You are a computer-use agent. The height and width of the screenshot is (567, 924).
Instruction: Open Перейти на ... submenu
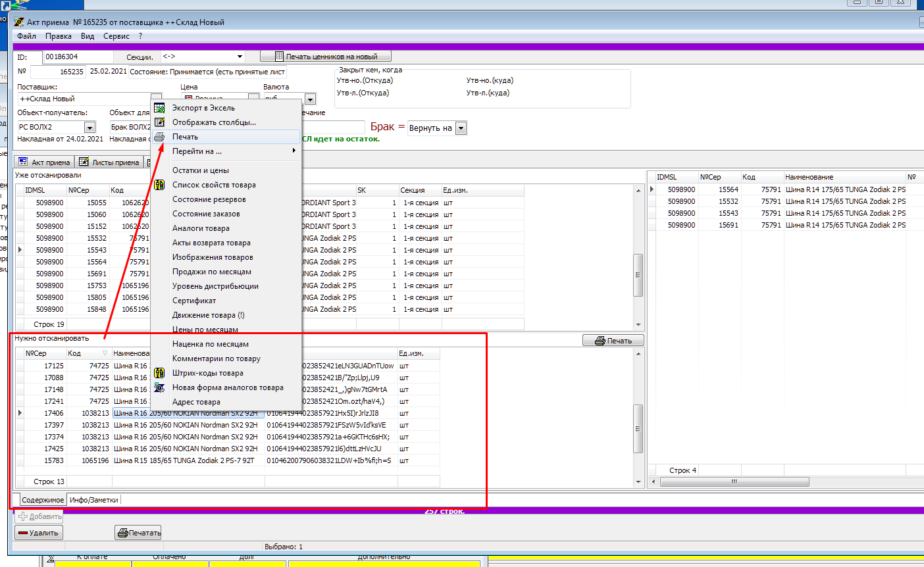point(226,151)
